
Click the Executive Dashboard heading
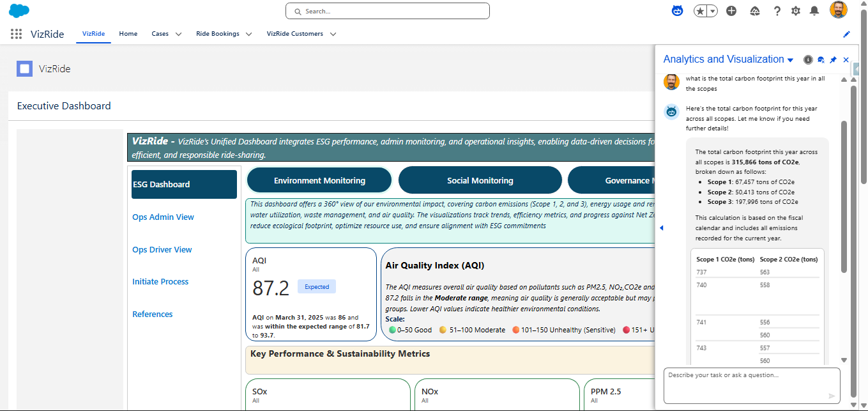64,106
